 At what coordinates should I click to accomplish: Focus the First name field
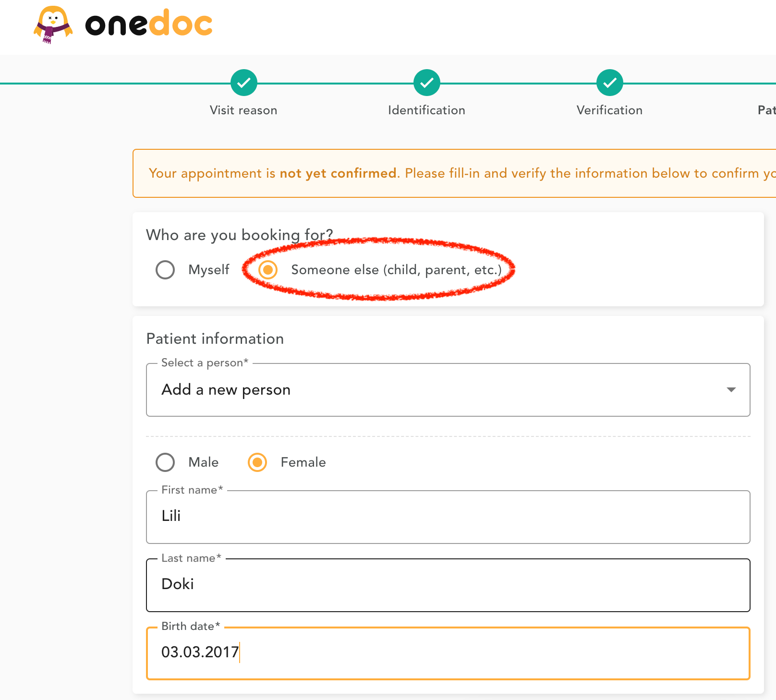448,517
